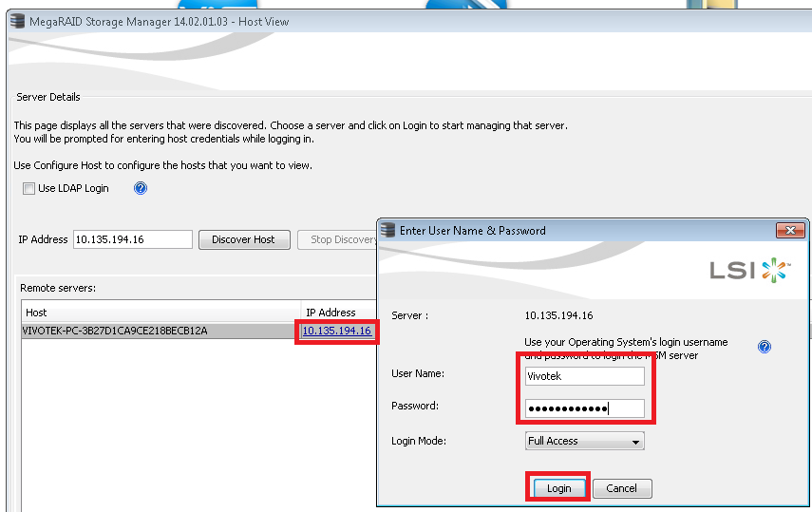Click the help icon beside Use LDAP Login
Viewport: 812px width, 512px height.
pos(141,188)
